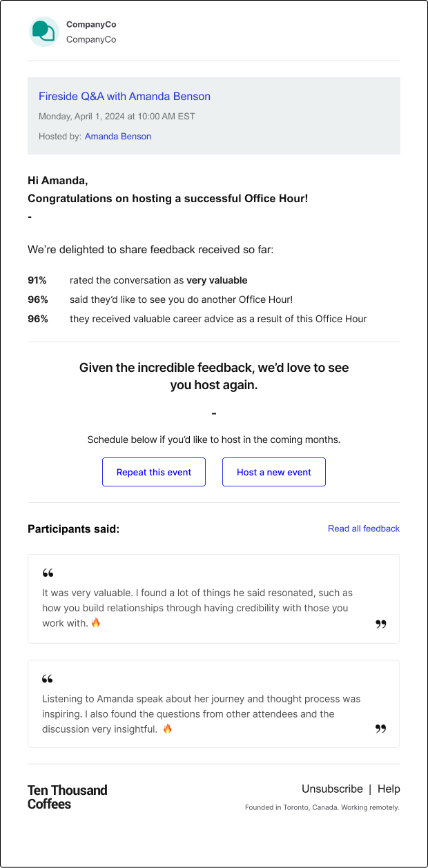Click the Host a new event button

click(x=274, y=472)
